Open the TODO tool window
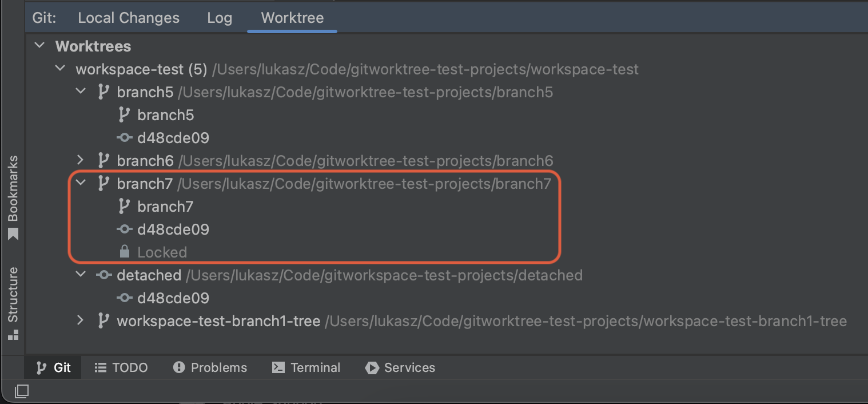Screen dimensions: 868x404 (121, 367)
